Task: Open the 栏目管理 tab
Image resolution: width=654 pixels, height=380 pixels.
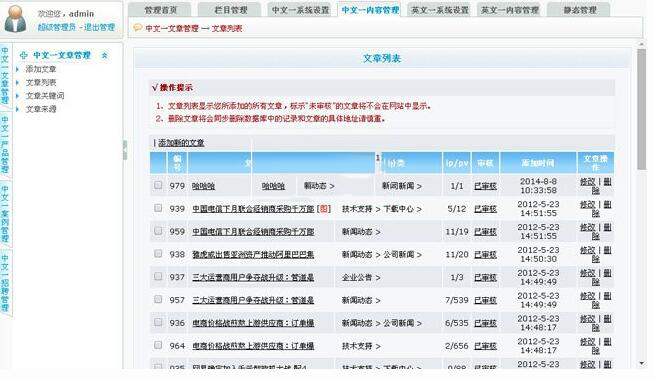Action: click(x=230, y=10)
